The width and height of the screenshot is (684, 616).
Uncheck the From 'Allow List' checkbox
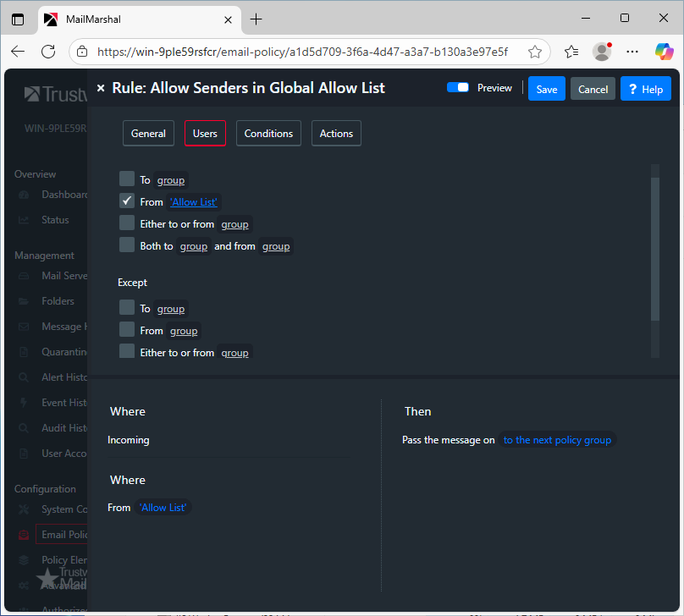coord(127,201)
